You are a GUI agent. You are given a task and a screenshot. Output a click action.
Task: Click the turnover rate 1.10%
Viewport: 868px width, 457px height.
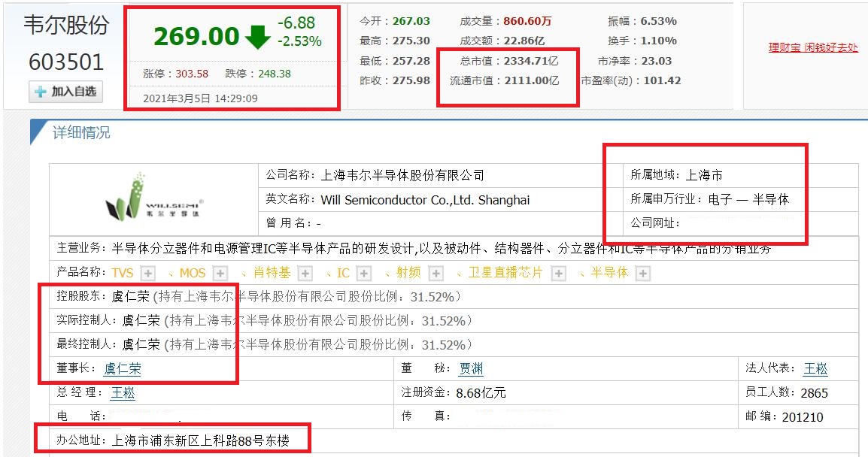click(659, 41)
